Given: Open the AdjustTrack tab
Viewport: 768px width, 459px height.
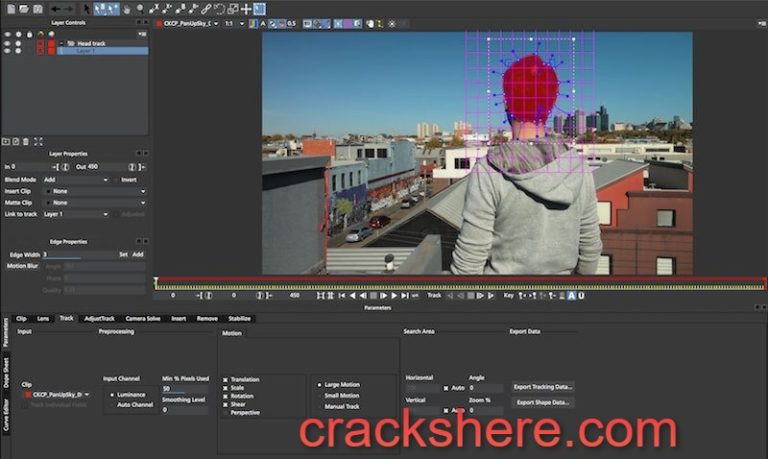Looking at the screenshot, I should point(100,318).
